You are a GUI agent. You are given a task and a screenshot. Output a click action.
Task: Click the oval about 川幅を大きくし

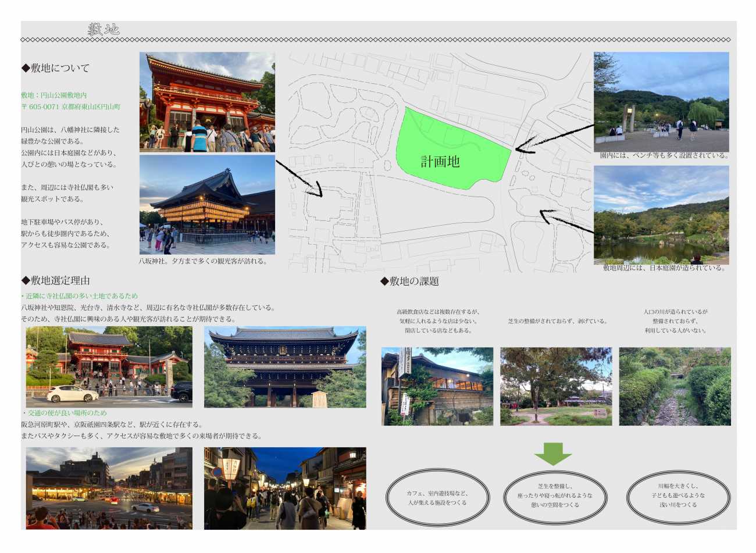click(x=677, y=498)
